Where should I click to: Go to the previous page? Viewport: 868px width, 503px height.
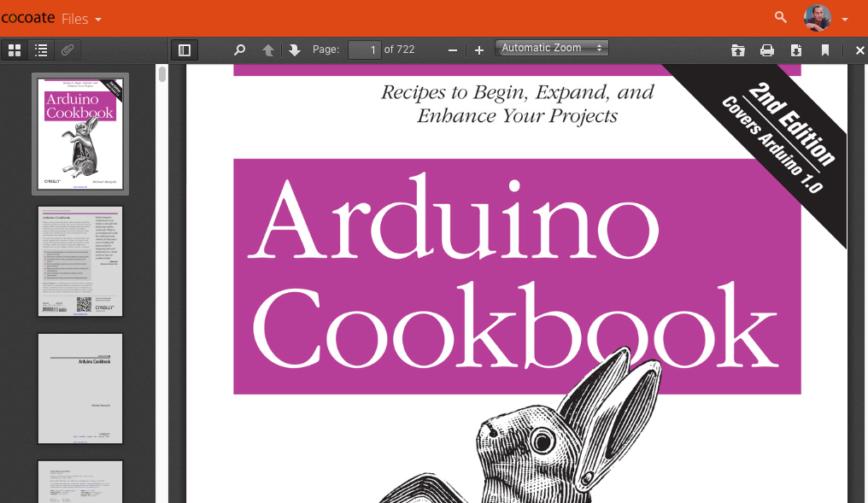tap(268, 50)
